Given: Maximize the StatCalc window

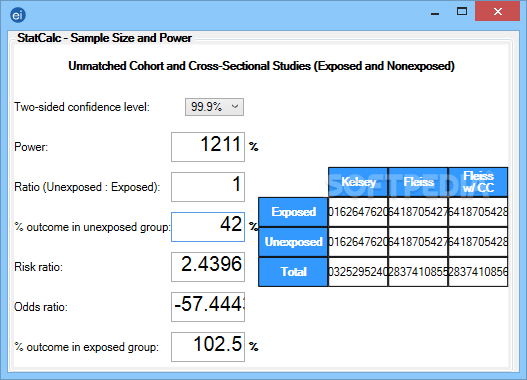Looking at the screenshot, I should point(462,12).
